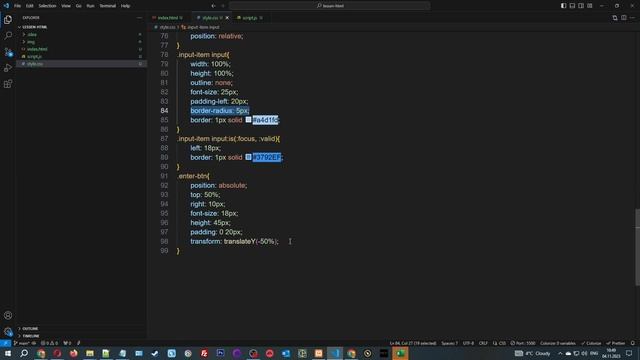
Task: Open script.js in the Explorer tree
Action: click(x=34, y=57)
